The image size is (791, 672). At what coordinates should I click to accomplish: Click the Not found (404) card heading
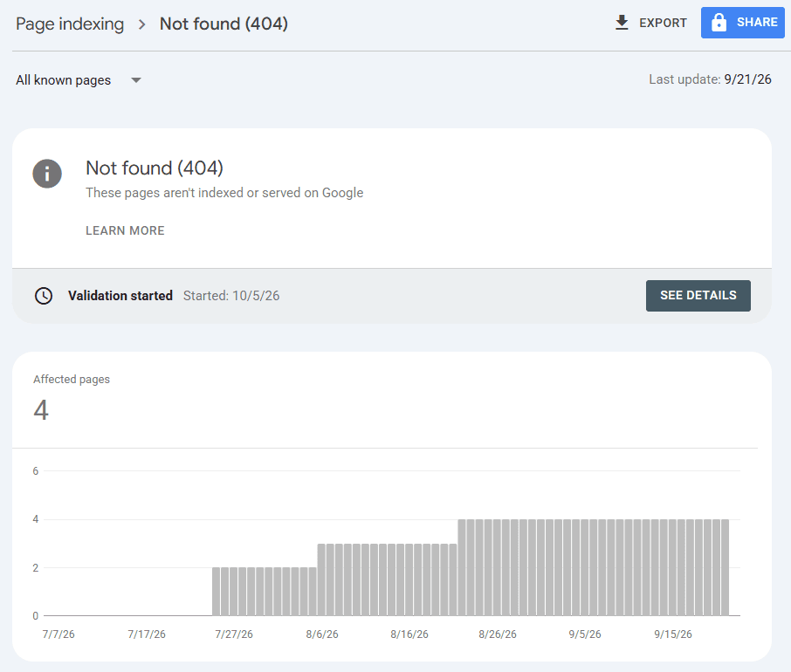(x=155, y=168)
